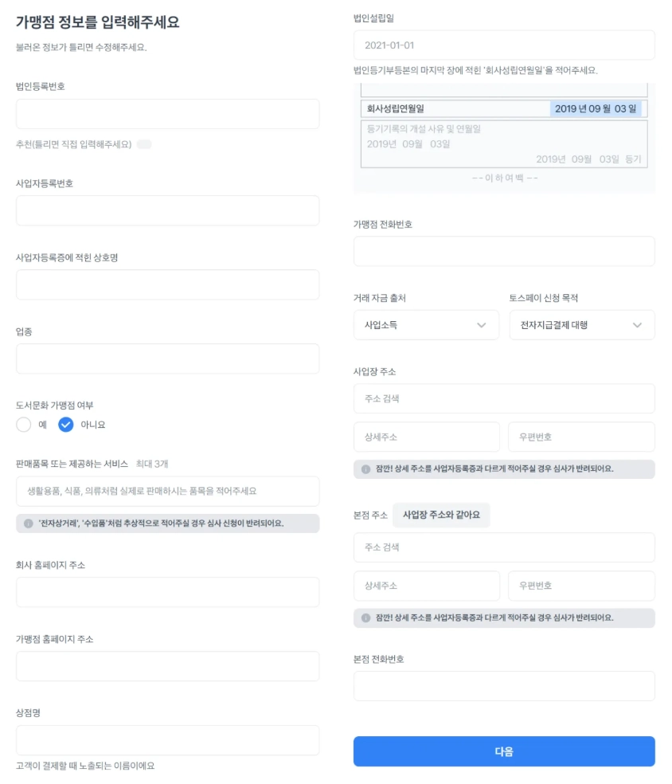Viewport: 672px width, 784px height.
Task: Click info icon in sales items warning
Action: pyautogui.click(x=29, y=523)
